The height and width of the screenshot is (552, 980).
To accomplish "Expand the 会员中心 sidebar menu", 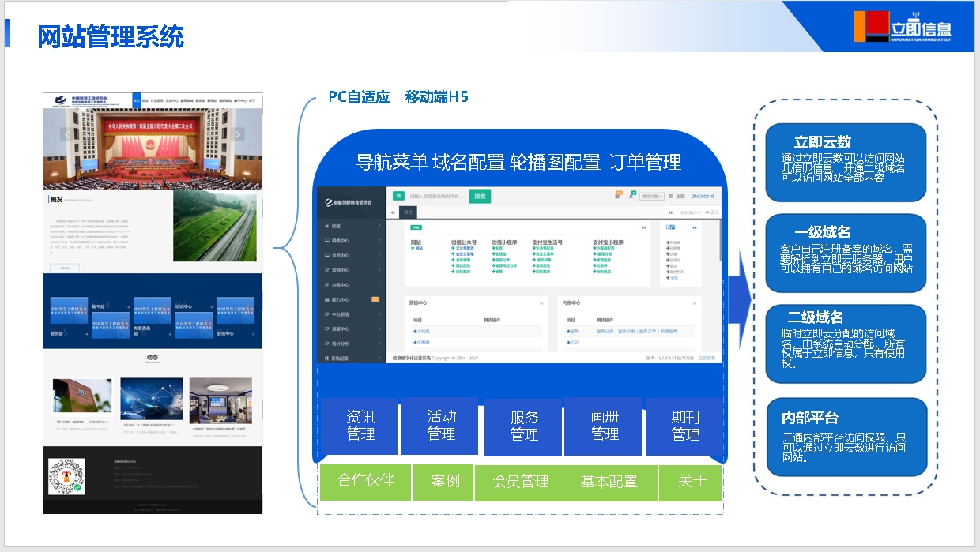I will click(351, 255).
